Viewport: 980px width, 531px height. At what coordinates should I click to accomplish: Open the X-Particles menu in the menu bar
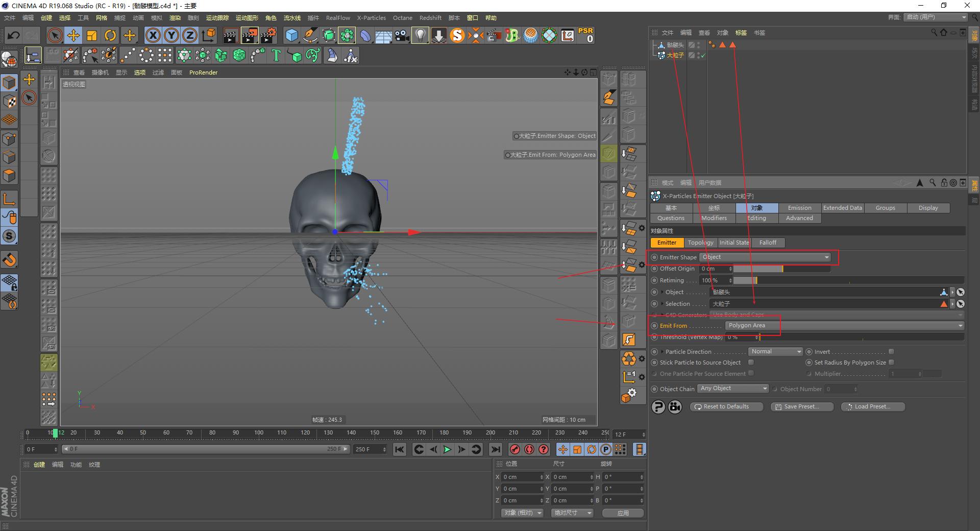pos(371,18)
